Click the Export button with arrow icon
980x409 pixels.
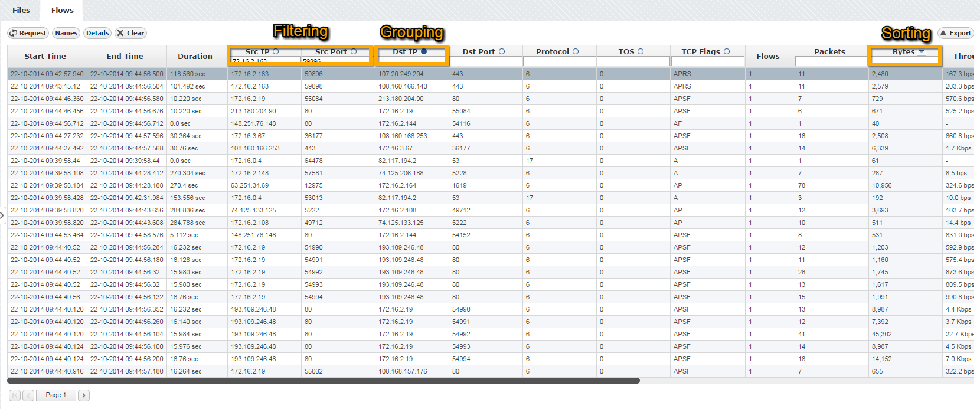tap(955, 33)
